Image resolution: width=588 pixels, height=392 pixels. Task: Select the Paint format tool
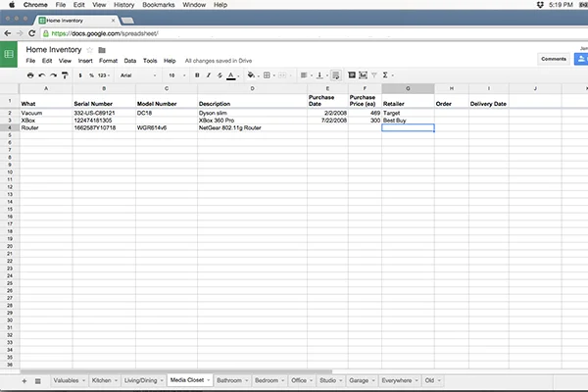pyautogui.click(x=65, y=75)
